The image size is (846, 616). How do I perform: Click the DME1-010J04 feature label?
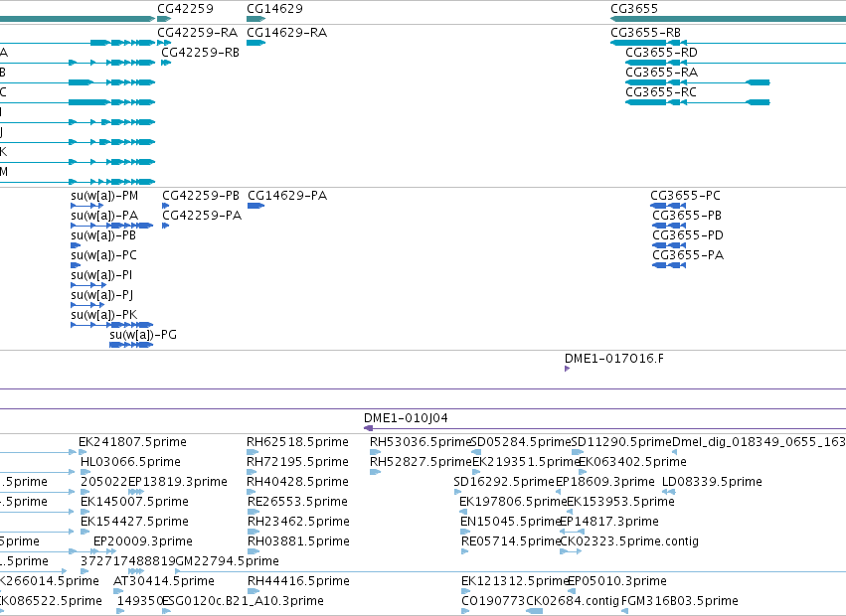[406, 418]
